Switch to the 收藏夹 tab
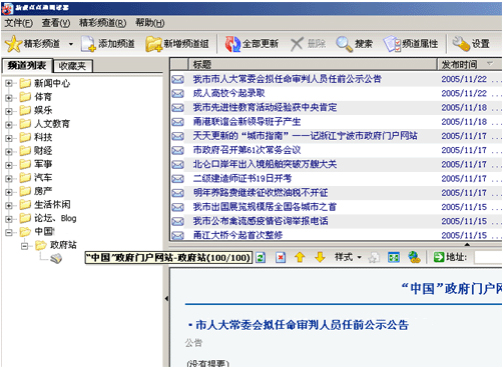The height and width of the screenshot is (369, 503). pos(72,66)
